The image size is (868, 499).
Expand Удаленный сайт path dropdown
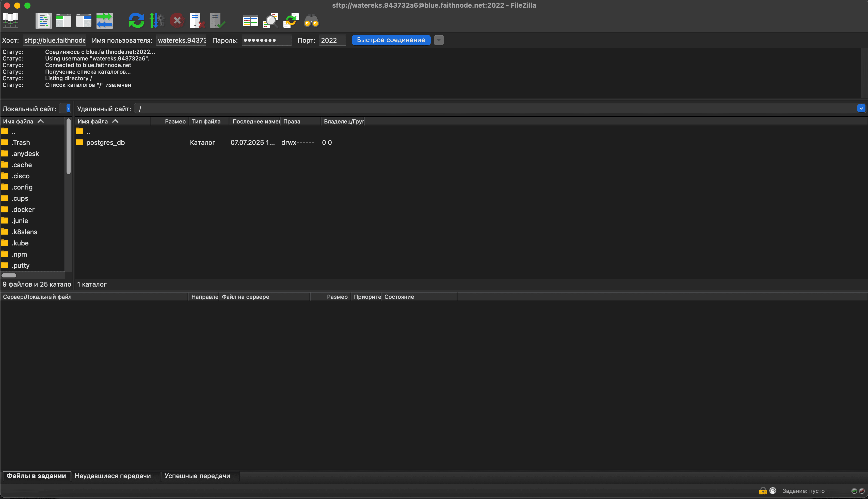861,109
